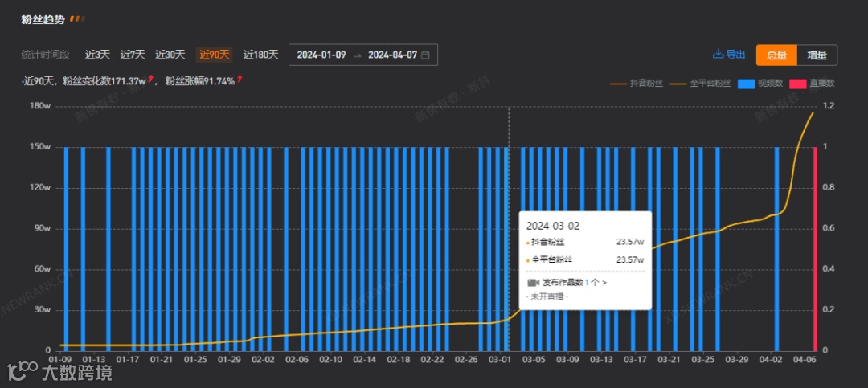
Task: Switch chart to 增量 mode
Action: tap(817, 55)
